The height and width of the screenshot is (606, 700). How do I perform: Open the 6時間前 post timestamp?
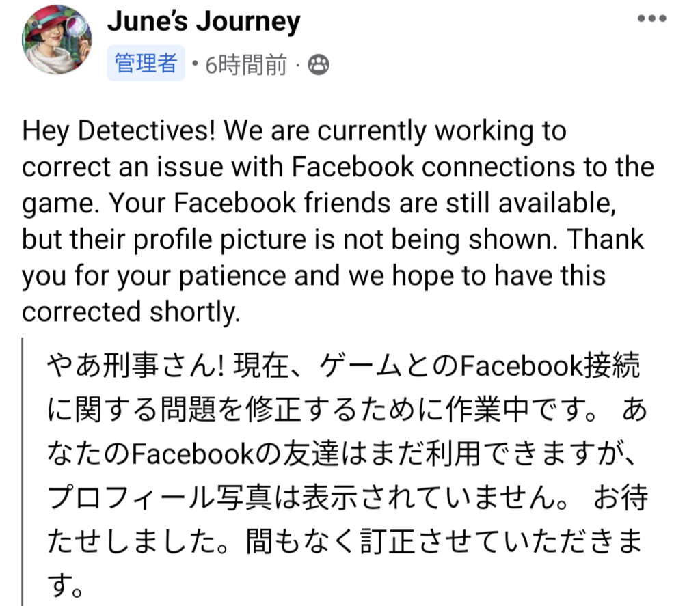click(x=245, y=65)
